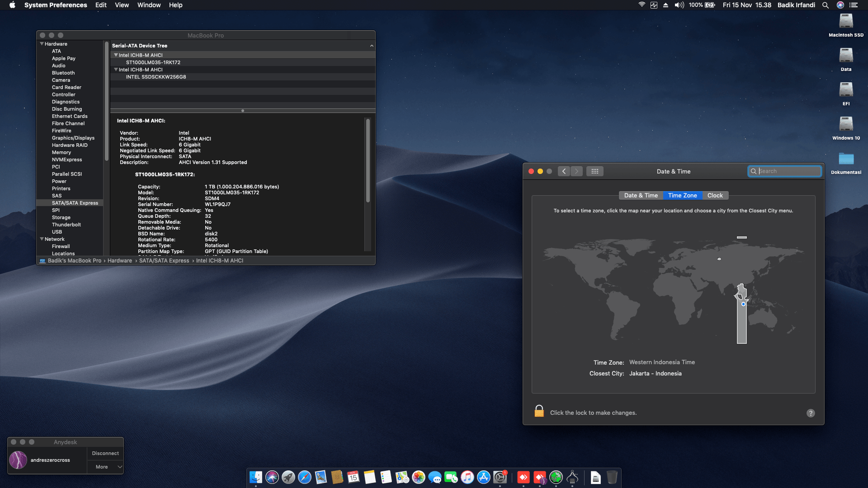Collapse the Hardware tree section
Image resolution: width=868 pixels, height=488 pixels.
pyautogui.click(x=42, y=44)
